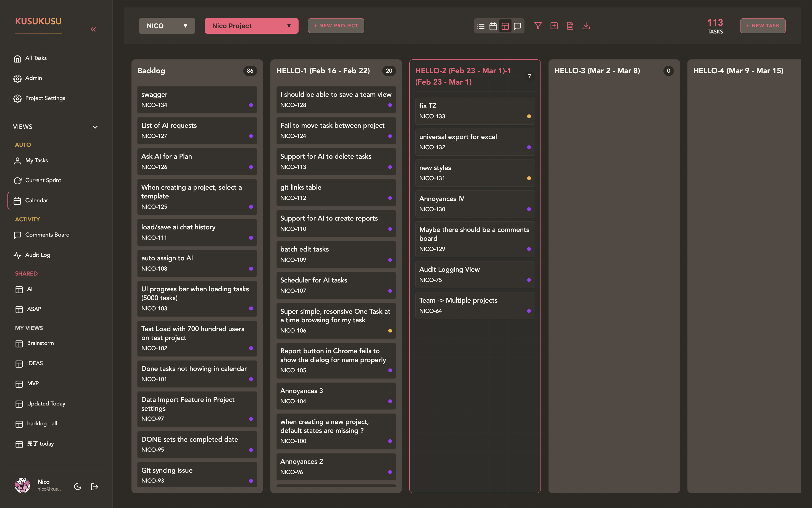The image size is (812, 508).
Task: Open the filter options
Action: point(538,26)
